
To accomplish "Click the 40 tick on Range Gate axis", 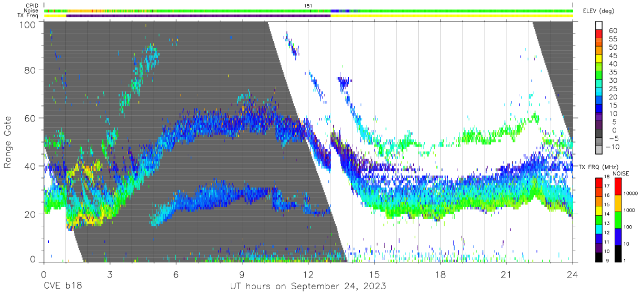I will (30, 166).
